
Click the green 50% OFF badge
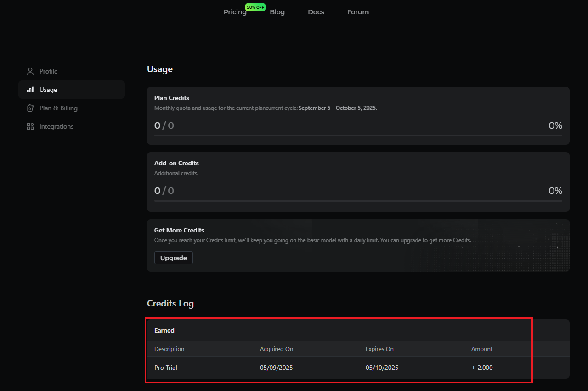tap(255, 7)
